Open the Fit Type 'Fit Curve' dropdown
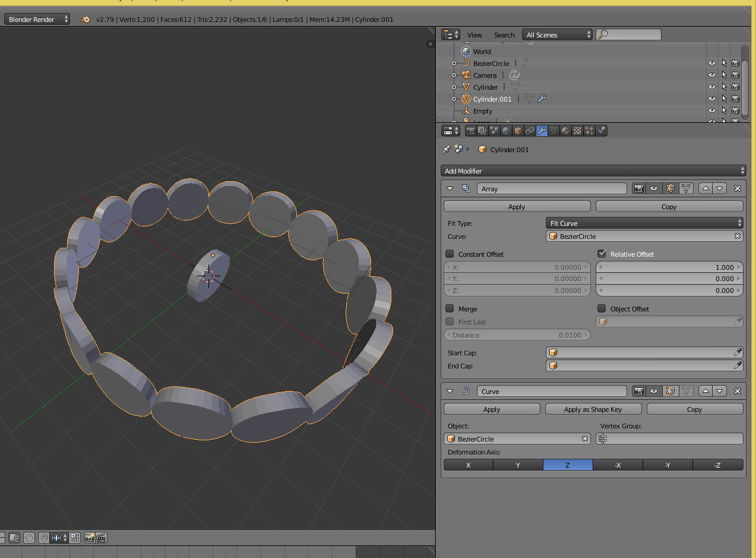This screenshot has height=558, width=756. [644, 223]
